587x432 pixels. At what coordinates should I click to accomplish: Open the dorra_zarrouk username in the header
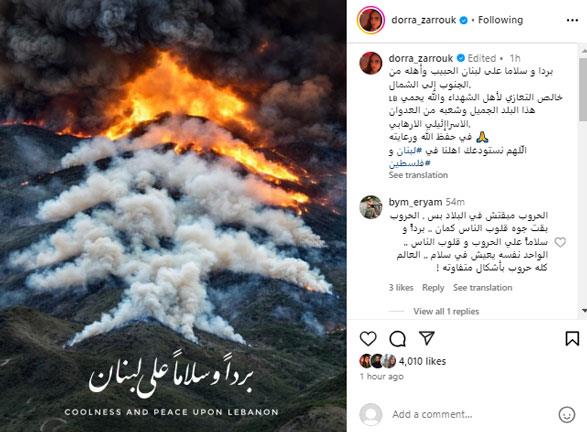click(424, 20)
